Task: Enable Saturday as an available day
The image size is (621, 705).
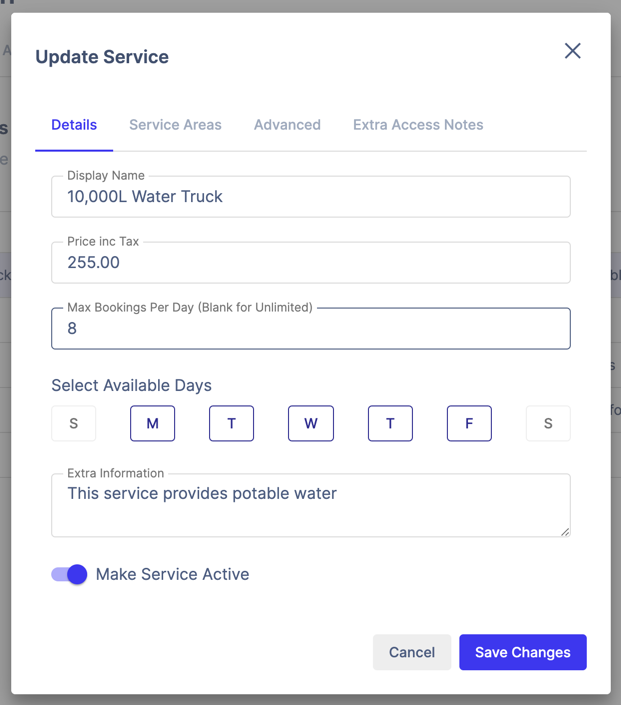Action: (548, 424)
